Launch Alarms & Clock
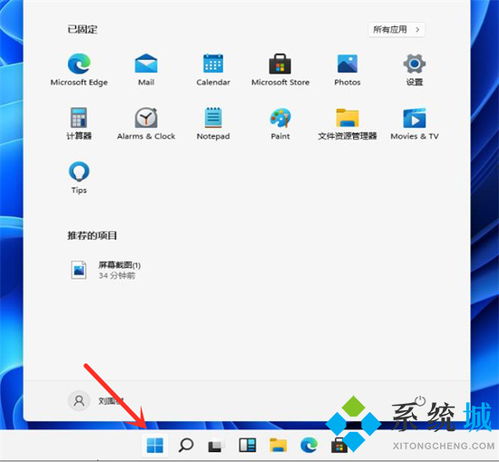 [146, 123]
